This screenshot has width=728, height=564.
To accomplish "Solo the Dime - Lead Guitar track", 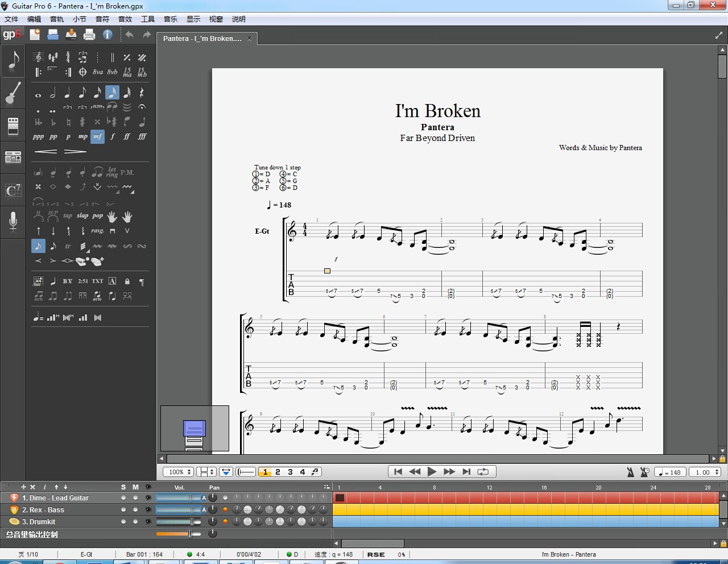I will pyautogui.click(x=123, y=498).
